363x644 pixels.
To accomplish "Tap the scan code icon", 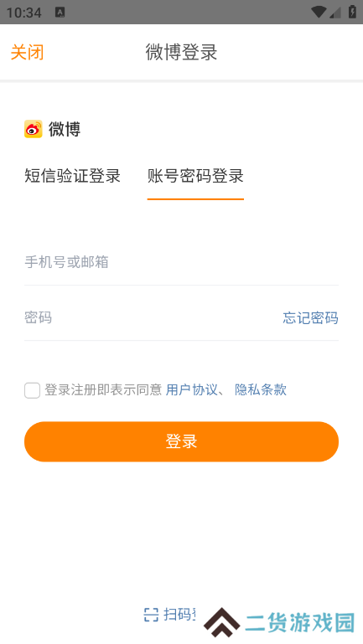I will (151, 615).
